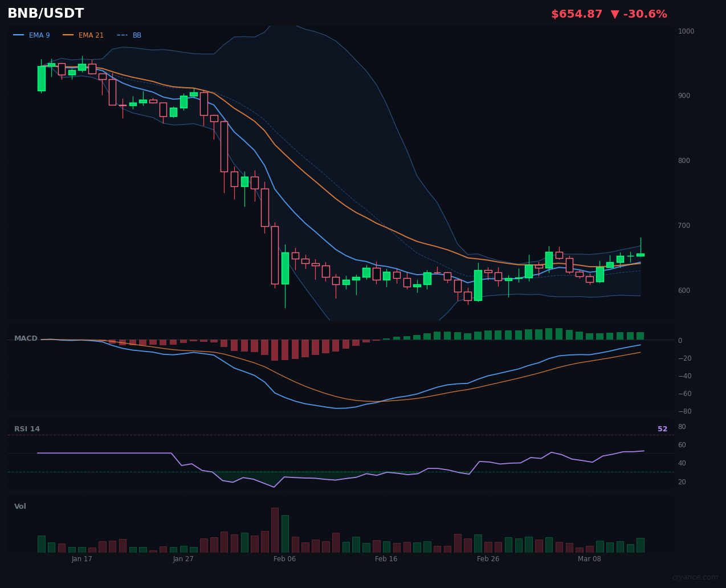Click the Mar 08 date axis label
Image resolution: width=726 pixels, height=588 pixels.
click(x=590, y=559)
